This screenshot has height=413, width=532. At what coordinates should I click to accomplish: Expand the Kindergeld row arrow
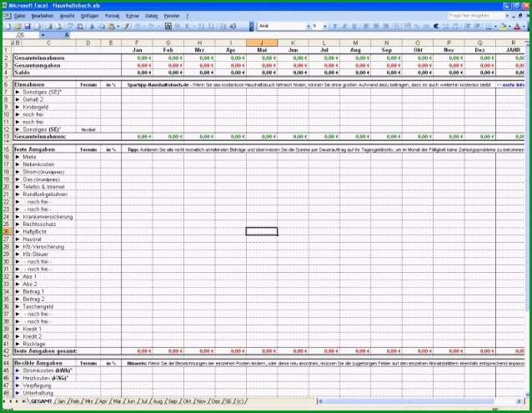pos(18,108)
